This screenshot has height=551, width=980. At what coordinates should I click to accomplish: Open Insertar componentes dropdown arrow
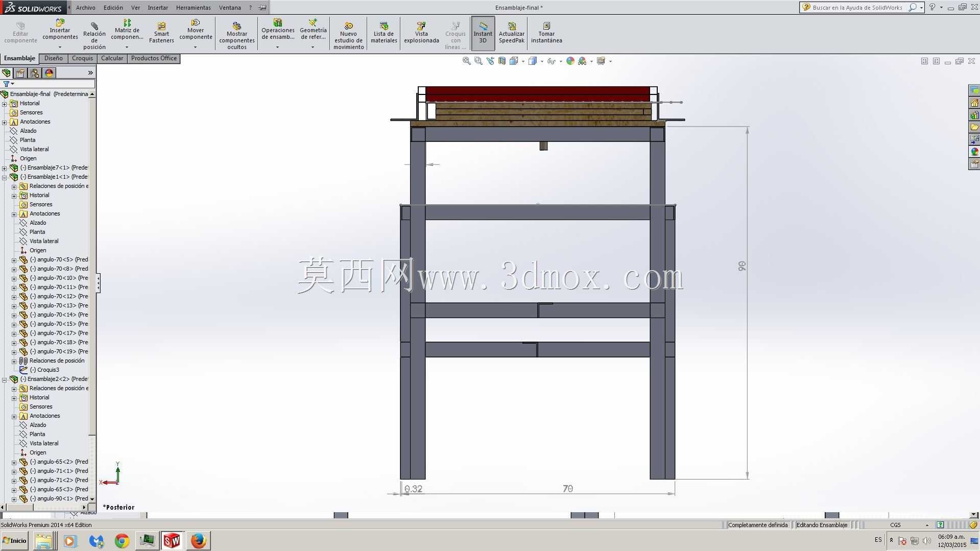(60, 47)
